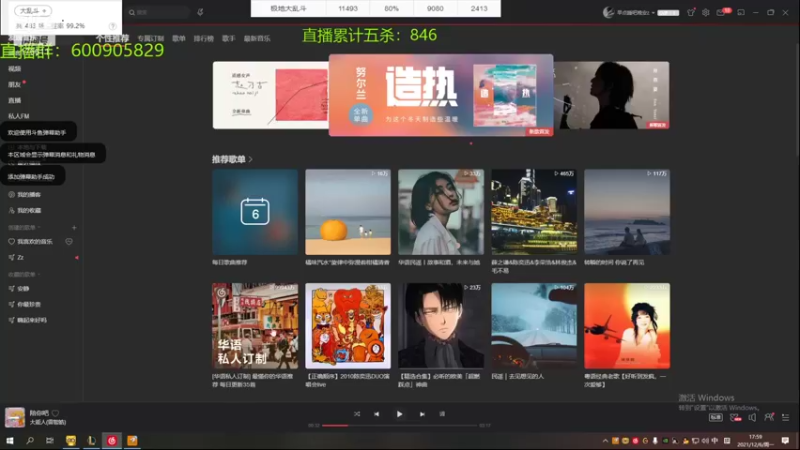The image size is (800, 450).
Task: Open the cartoon characters DUO playlist cover
Action: click(348, 326)
